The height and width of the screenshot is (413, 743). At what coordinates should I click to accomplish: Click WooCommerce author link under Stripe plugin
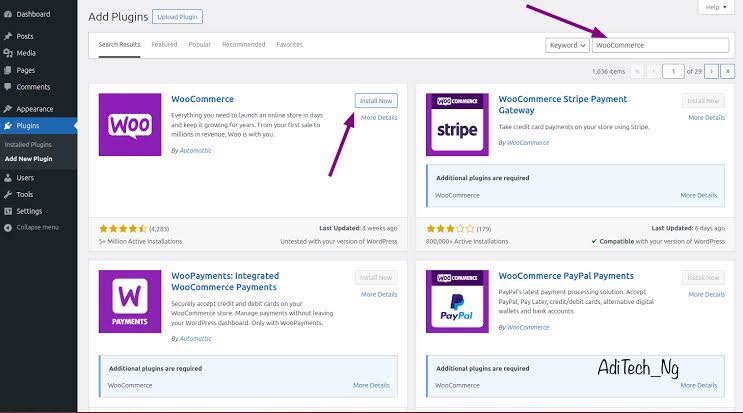click(x=528, y=143)
